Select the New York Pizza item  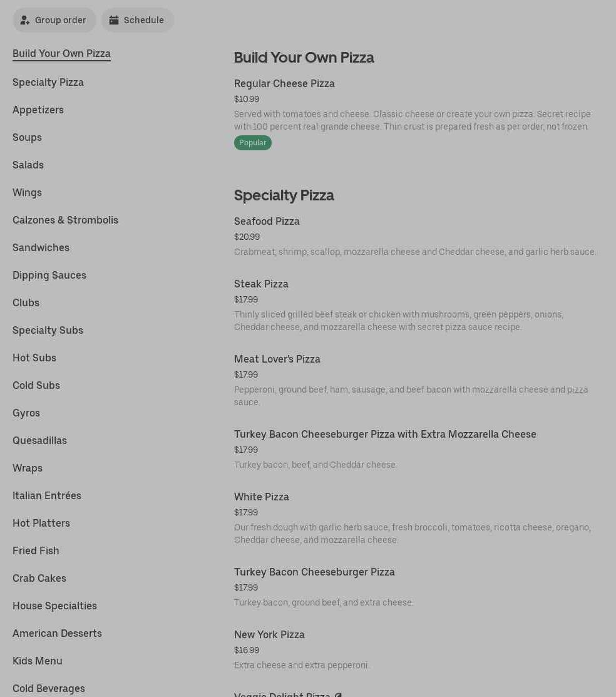[269, 634]
